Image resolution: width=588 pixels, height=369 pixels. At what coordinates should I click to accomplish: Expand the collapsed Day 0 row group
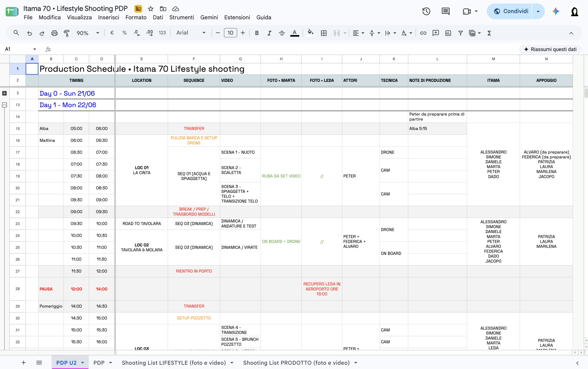(4, 93)
